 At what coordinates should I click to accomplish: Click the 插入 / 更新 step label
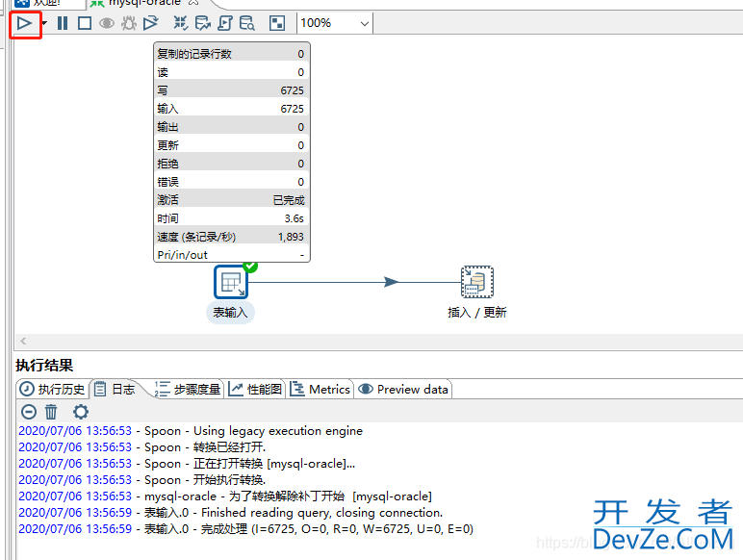point(477,312)
